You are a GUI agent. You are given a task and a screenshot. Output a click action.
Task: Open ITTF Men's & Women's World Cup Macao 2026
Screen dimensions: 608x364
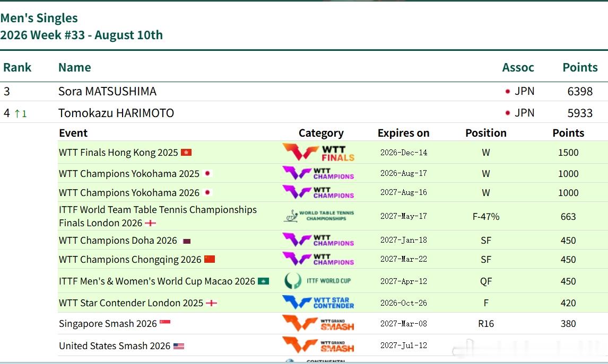pyautogui.click(x=157, y=281)
